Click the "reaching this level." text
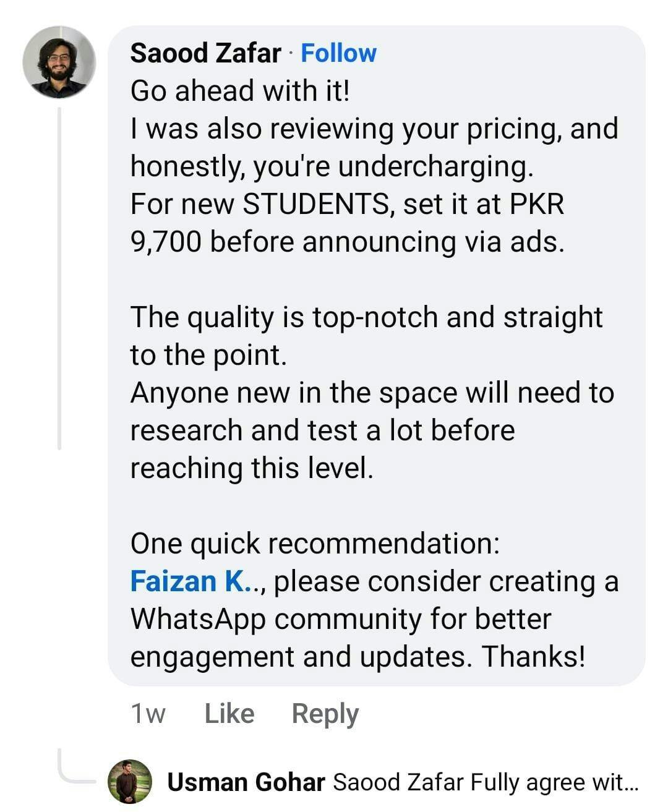Viewport: 668px width, 812px height. click(x=252, y=468)
